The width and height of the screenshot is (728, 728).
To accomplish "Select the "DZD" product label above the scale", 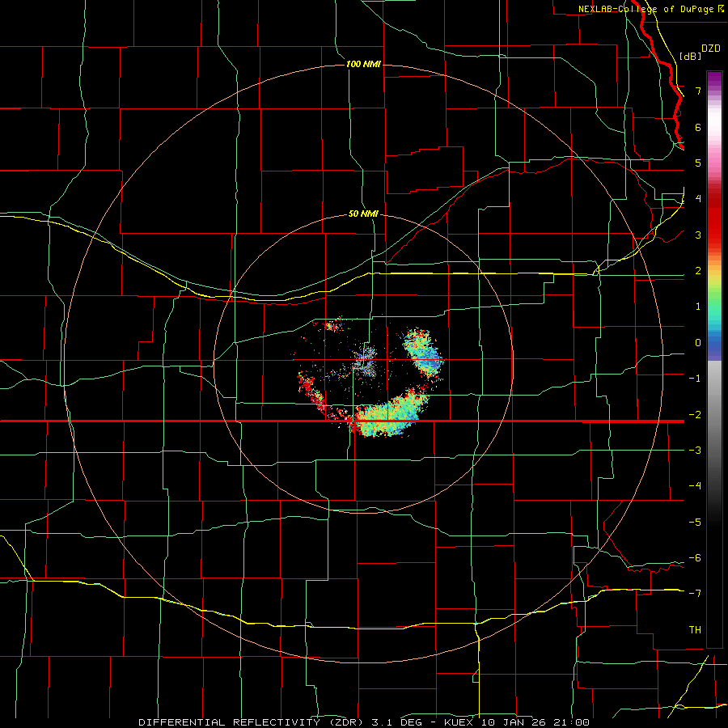I will [x=711, y=49].
